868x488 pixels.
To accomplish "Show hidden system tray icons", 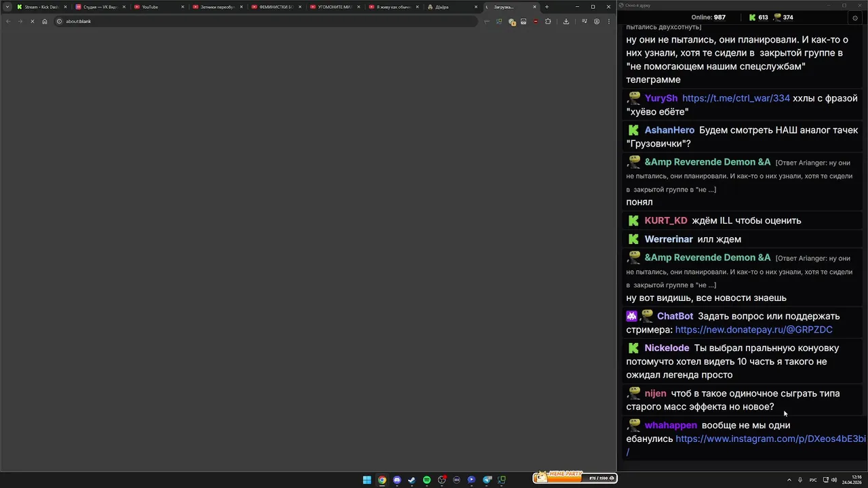I will (x=789, y=480).
